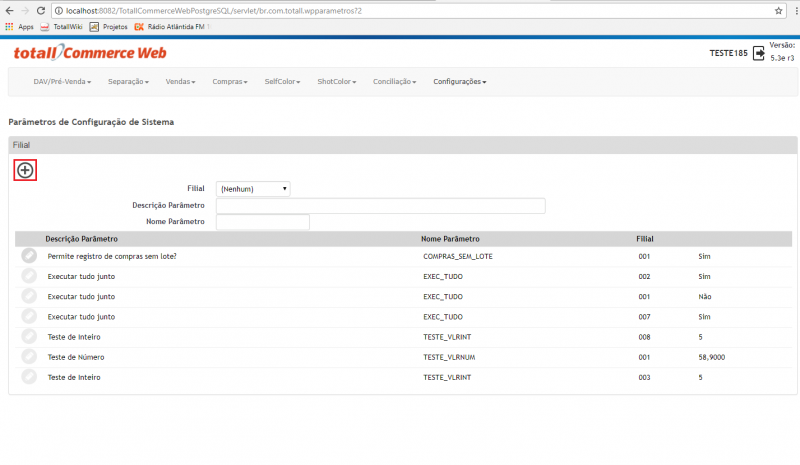Edit the TESTE_VLRINT row for filial 008
Screen dimensions: 800x465
point(29,336)
